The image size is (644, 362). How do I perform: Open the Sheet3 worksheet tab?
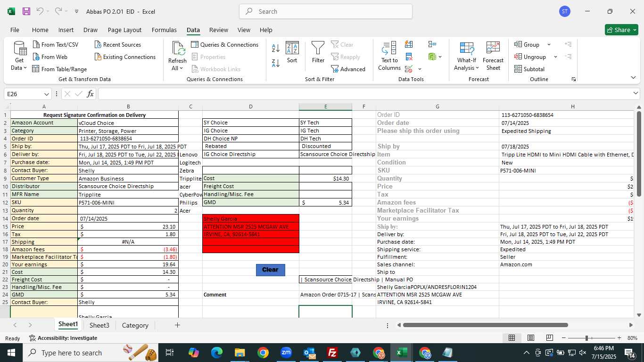coord(99,325)
